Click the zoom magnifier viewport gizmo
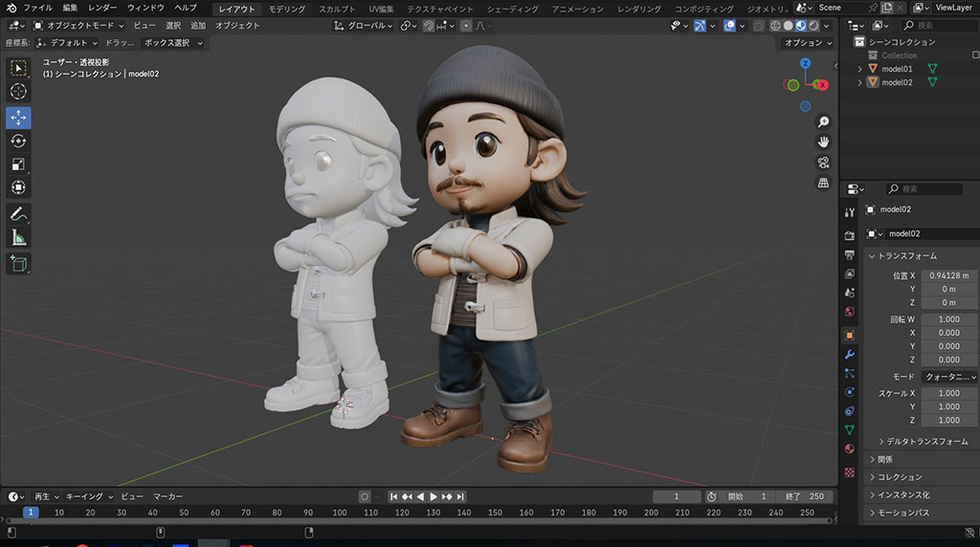Screen dimensions: 980x547 pyautogui.click(x=823, y=121)
